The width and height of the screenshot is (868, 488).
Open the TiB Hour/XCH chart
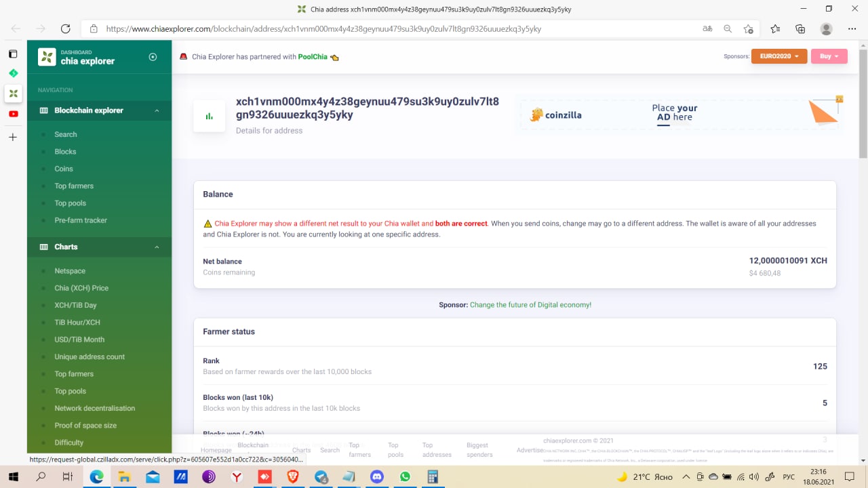pyautogui.click(x=77, y=323)
